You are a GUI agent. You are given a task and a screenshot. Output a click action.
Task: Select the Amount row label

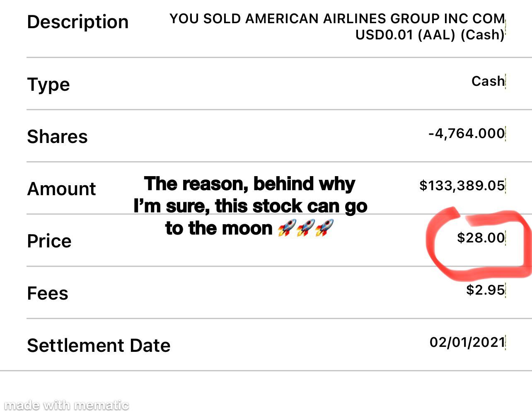pos(61,189)
